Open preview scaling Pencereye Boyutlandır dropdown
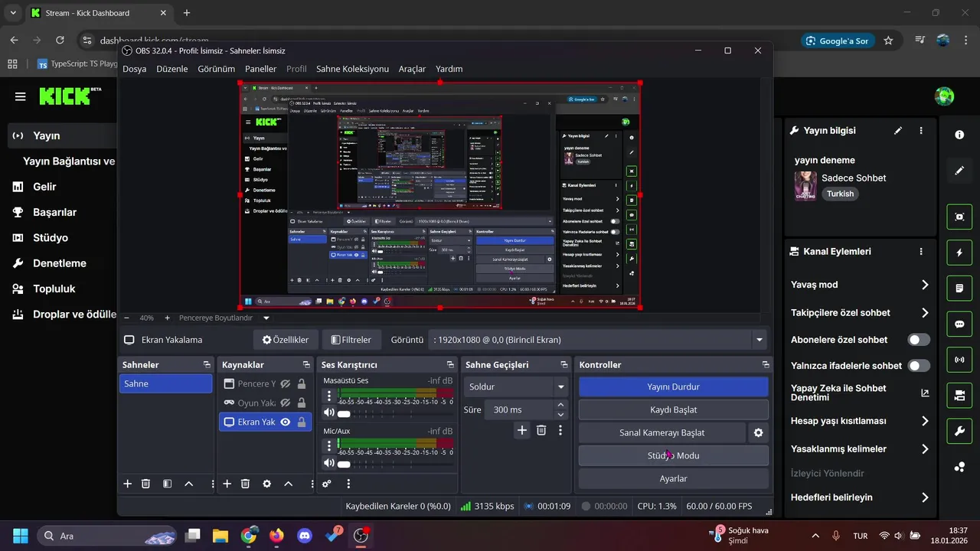Screen dimensions: 980x551 (x=266, y=318)
